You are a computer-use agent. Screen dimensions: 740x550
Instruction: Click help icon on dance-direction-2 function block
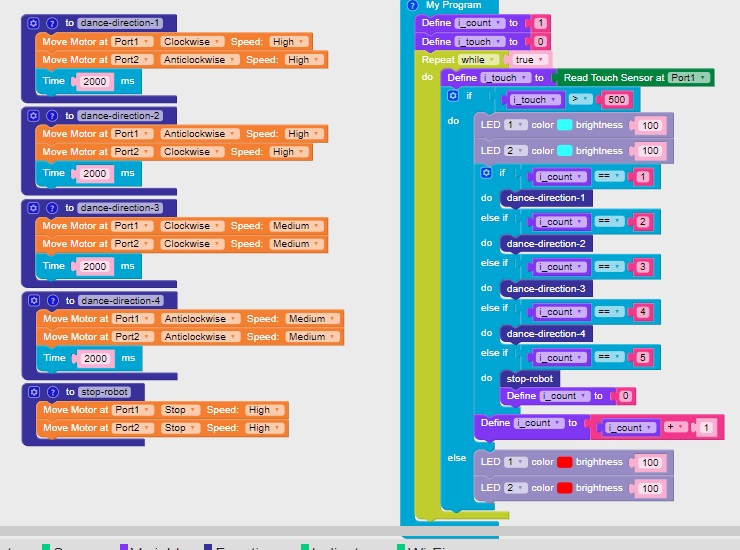(x=52, y=115)
